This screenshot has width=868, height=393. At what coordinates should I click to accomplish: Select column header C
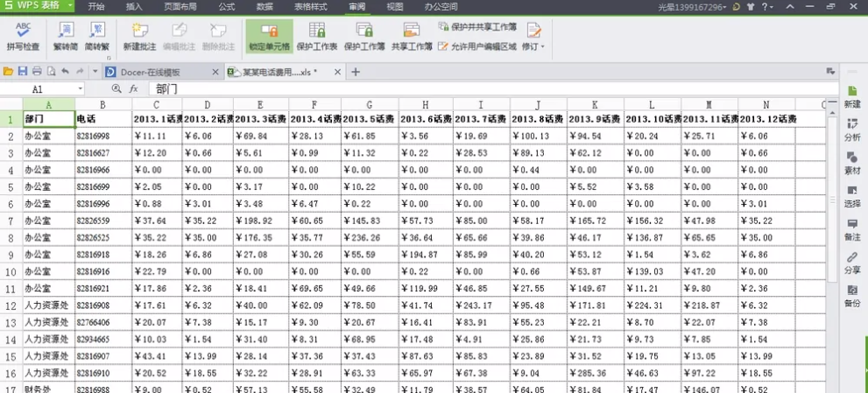[157, 105]
